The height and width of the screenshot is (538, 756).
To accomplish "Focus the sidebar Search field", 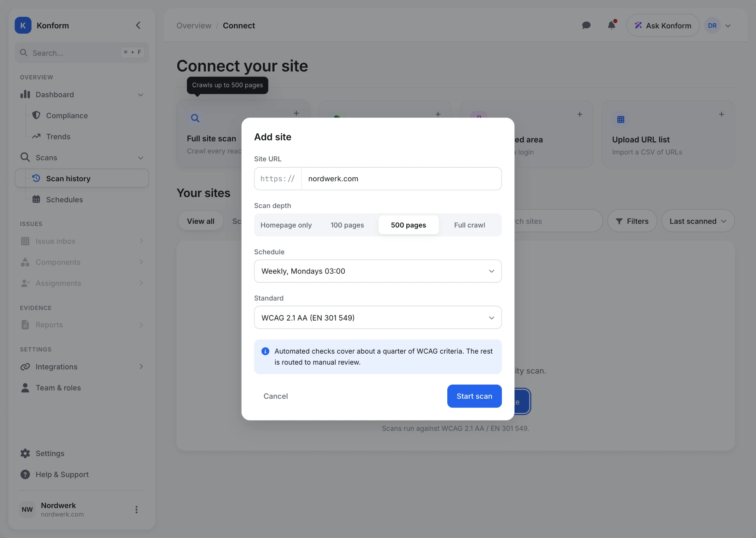I will point(82,53).
